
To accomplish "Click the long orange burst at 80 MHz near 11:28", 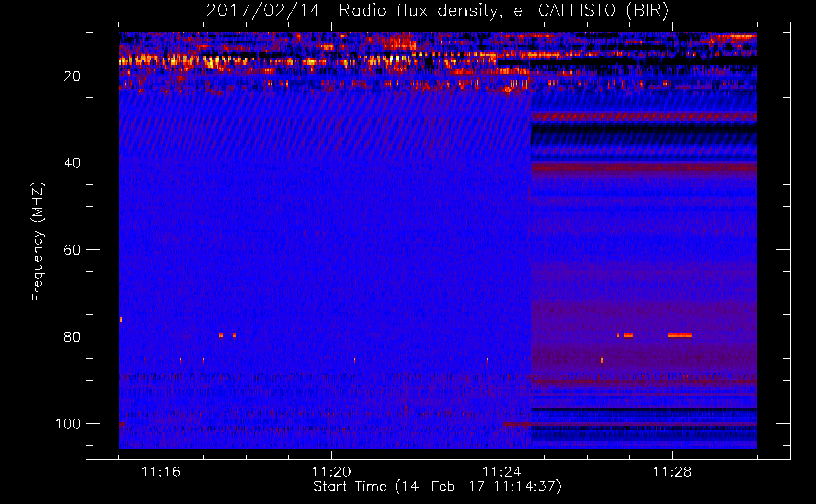I will click(680, 335).
